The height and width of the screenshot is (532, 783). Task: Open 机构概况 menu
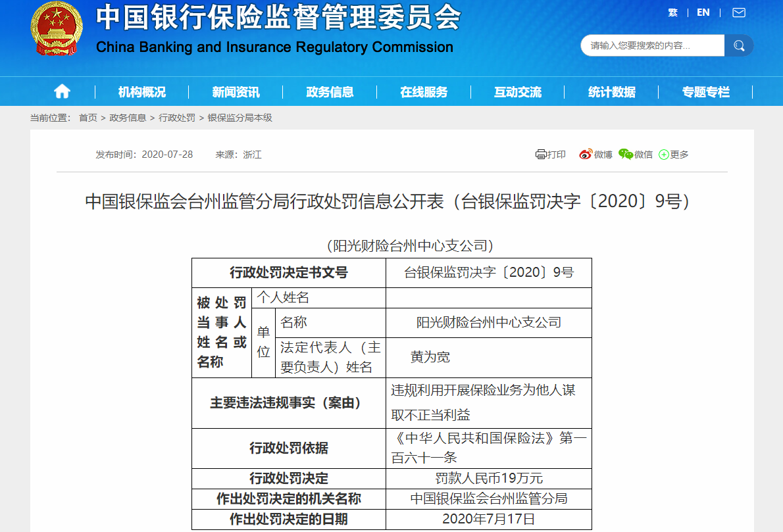[142, 92]
